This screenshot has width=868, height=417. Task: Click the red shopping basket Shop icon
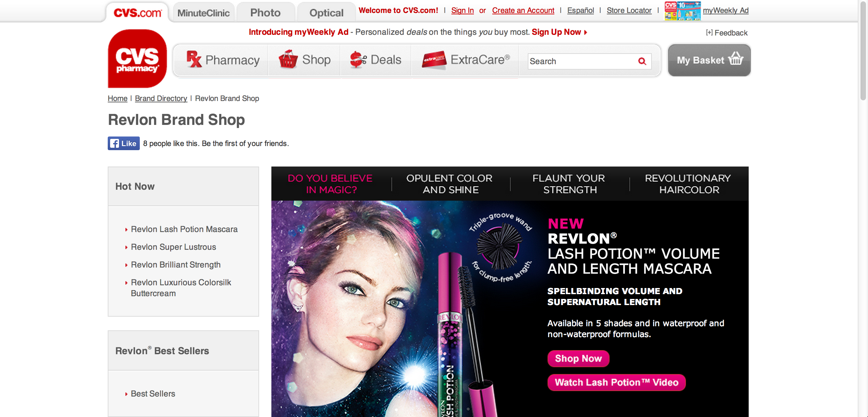tap(288, 59)
